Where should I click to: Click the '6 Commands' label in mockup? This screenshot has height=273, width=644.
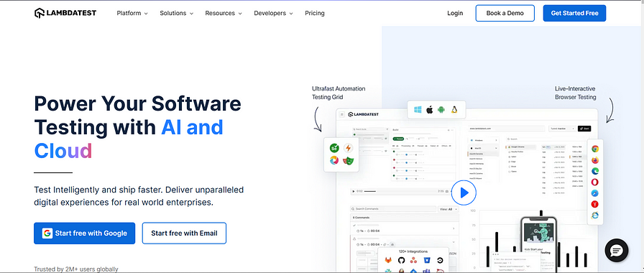coord(361,218)
